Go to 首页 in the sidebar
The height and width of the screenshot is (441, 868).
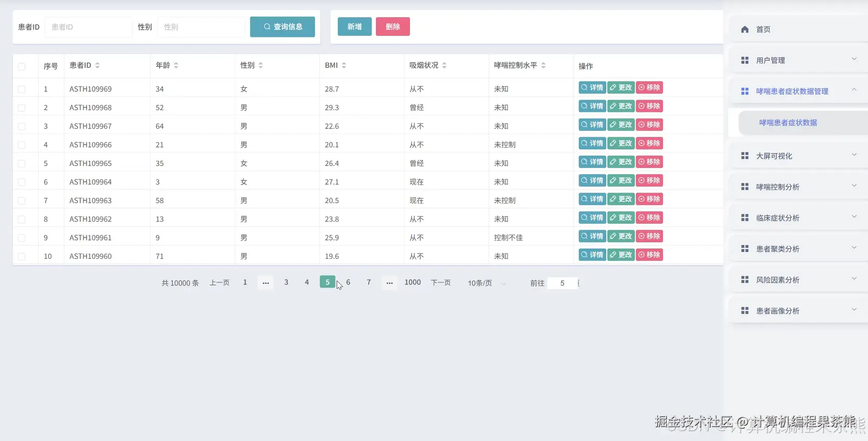[763, 30]
